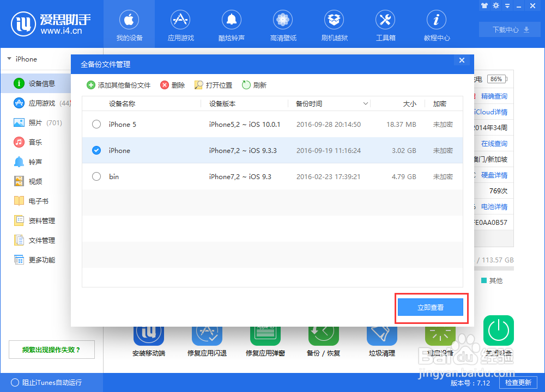Click 频繁出现操作失败？ button
The height and width of the screenshot is (392, 545).
pyautogui.click(x=51, y=350)
